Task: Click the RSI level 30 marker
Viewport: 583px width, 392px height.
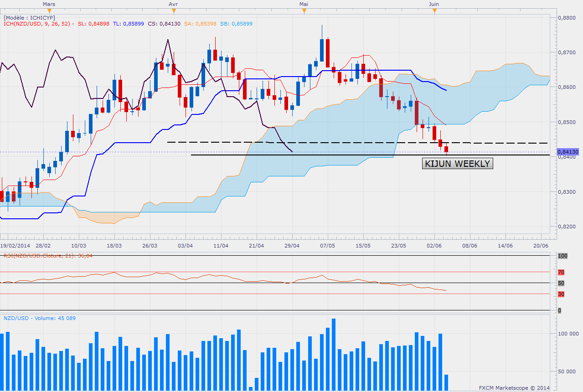Action: click(x=561, y=294)
